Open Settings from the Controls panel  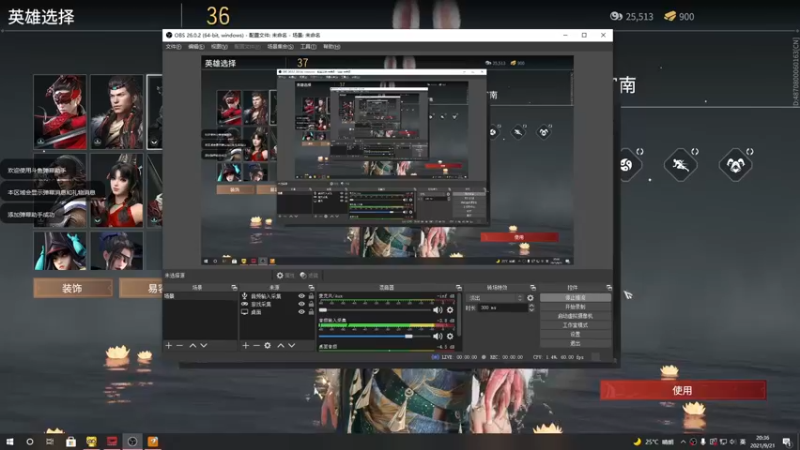pos(575,334)
